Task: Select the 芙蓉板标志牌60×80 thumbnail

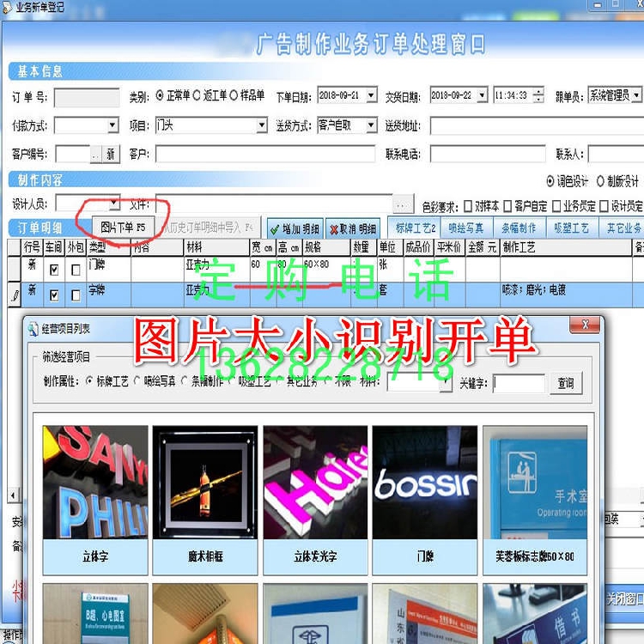Action: click(535, 500)
